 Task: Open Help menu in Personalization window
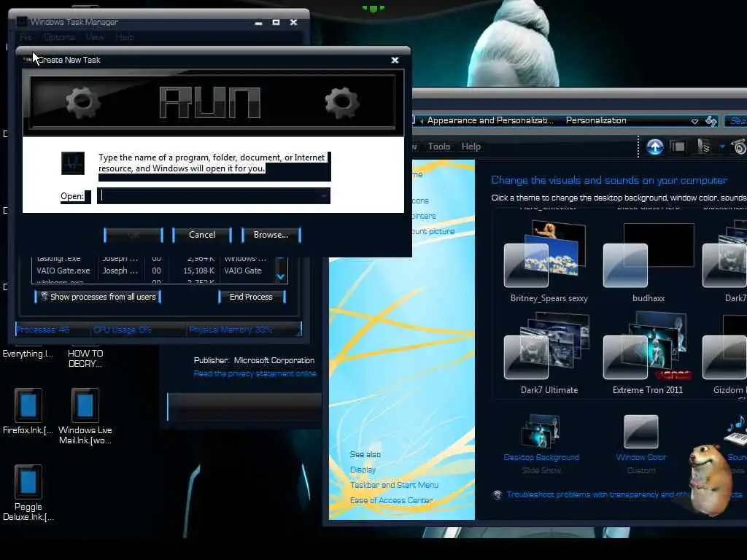coord(471,147)
